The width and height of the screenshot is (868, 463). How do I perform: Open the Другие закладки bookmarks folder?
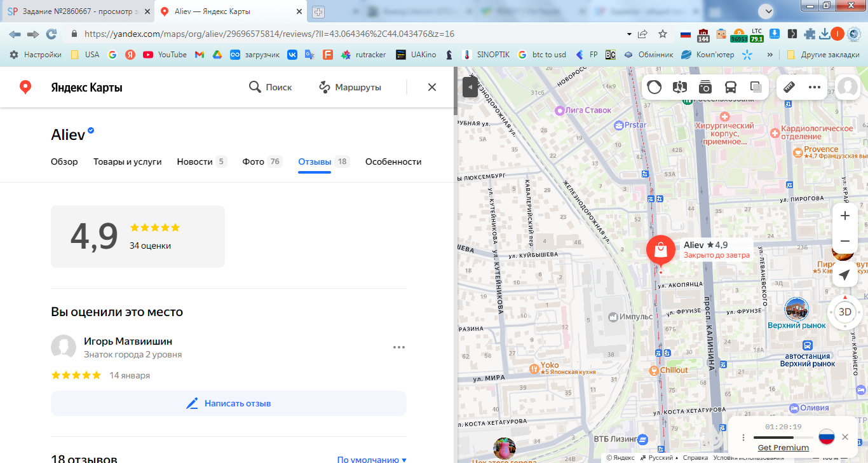[x=823, y=55]
